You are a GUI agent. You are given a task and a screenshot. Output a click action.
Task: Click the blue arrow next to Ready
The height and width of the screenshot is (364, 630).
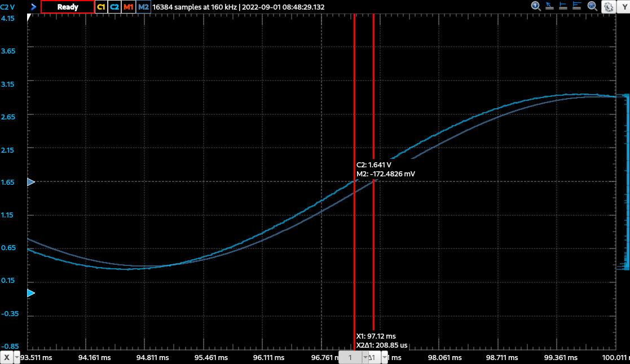click(34, 7)
